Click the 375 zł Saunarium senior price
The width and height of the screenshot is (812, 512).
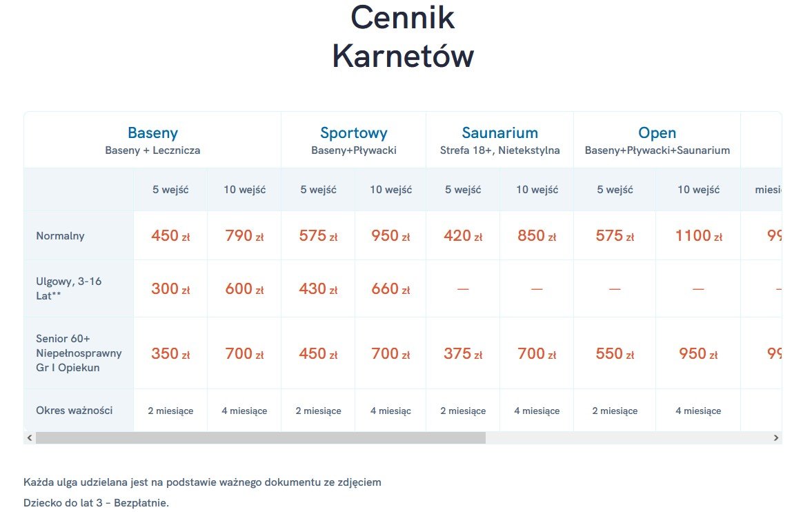(463, 353)
